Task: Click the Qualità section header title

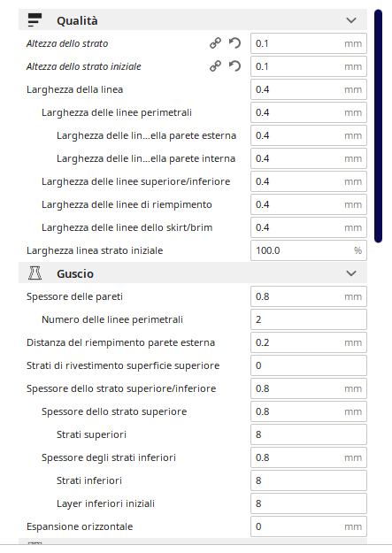Action: pyautogui.click(x=77, y=21)
